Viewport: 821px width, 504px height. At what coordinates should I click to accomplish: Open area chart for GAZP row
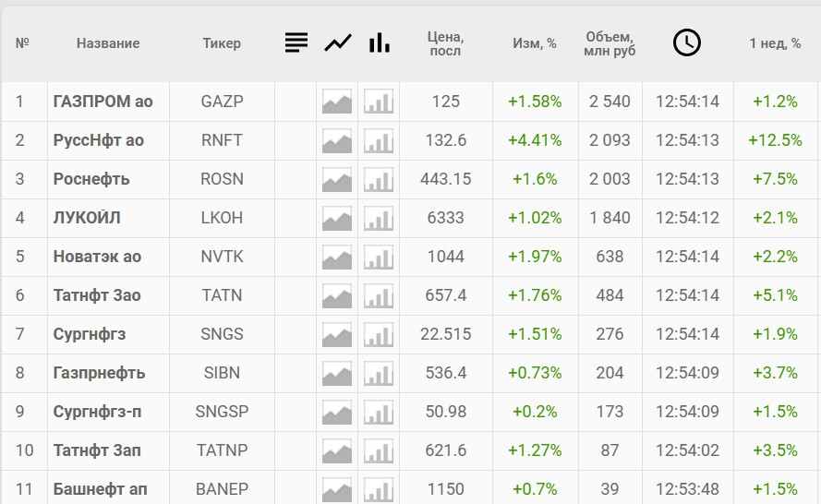(337, 102)
